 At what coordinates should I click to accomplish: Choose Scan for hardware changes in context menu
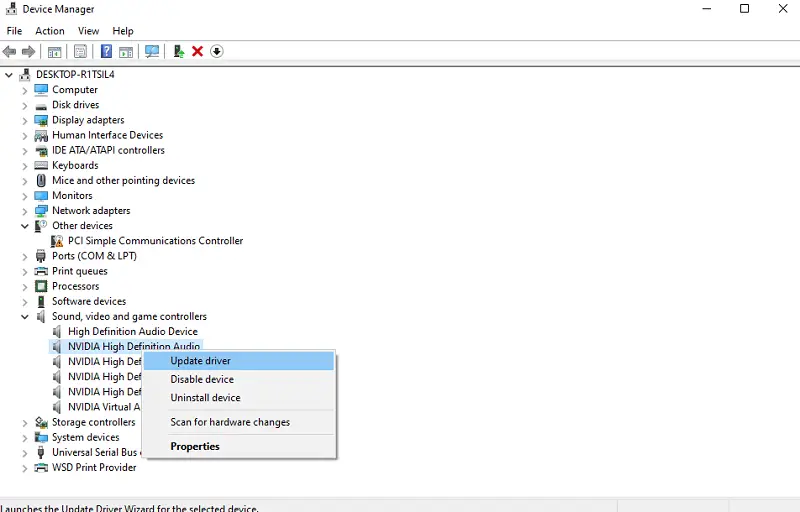[x=239, y=422]
